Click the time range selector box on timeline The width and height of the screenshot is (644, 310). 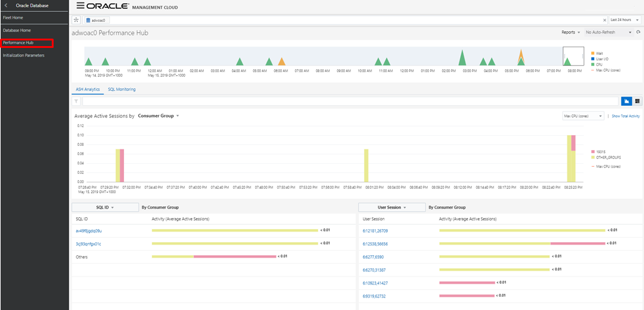(572, 56)
